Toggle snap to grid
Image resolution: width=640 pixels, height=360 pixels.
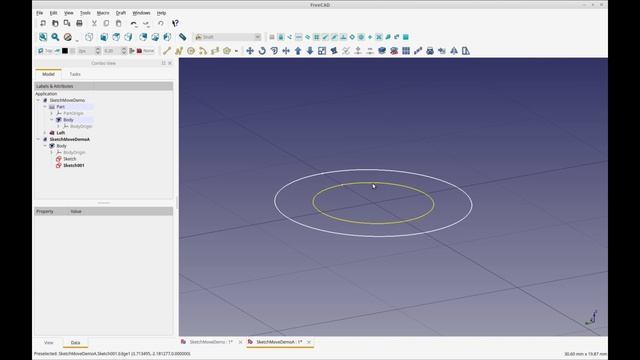tap(316, 37)
